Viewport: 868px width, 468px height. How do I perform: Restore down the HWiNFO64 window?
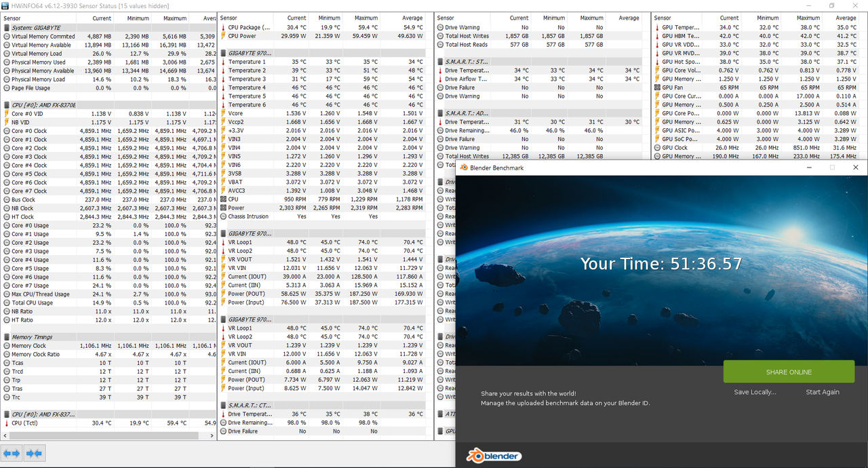(x=832, y=5)
